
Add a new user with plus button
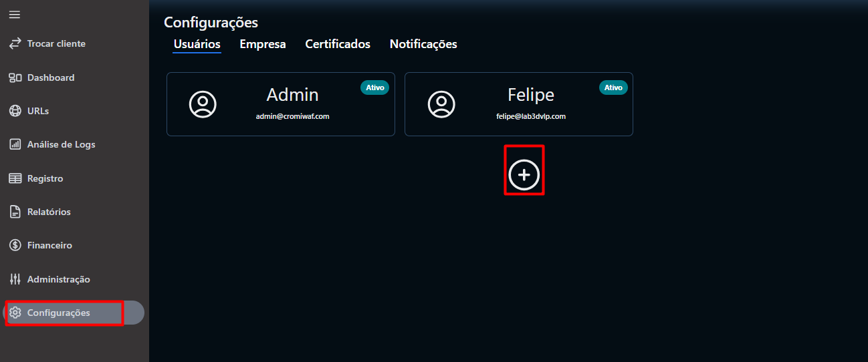524,174
